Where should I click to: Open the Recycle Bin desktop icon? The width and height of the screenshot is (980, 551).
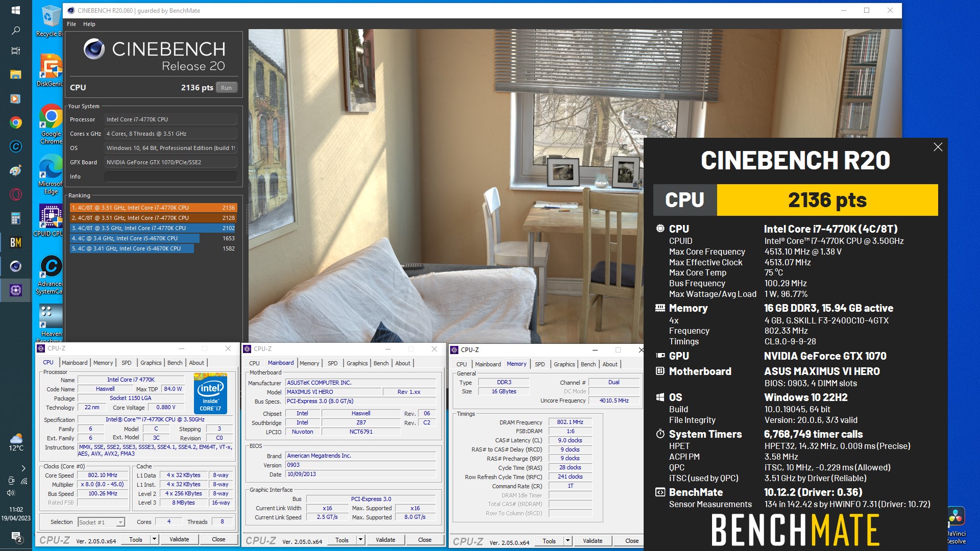(50, 21)
